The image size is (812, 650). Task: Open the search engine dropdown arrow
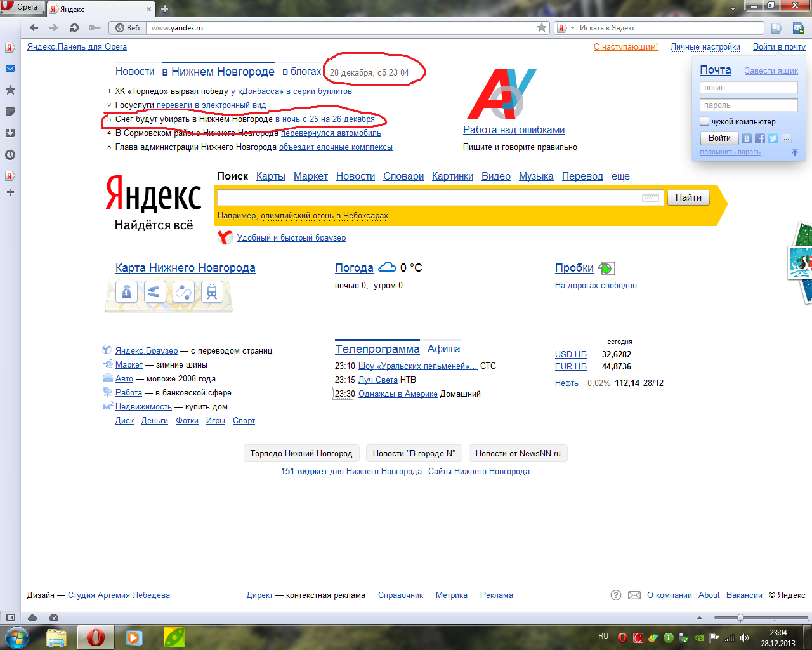pos(572,28)
